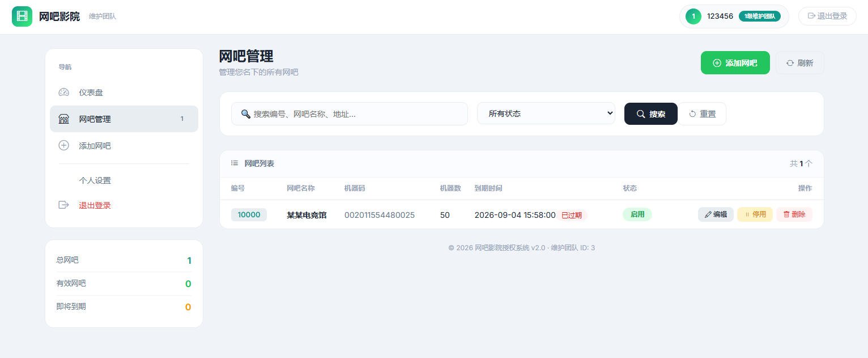Choose 退出登录 in the sidebar

[124, 205]
